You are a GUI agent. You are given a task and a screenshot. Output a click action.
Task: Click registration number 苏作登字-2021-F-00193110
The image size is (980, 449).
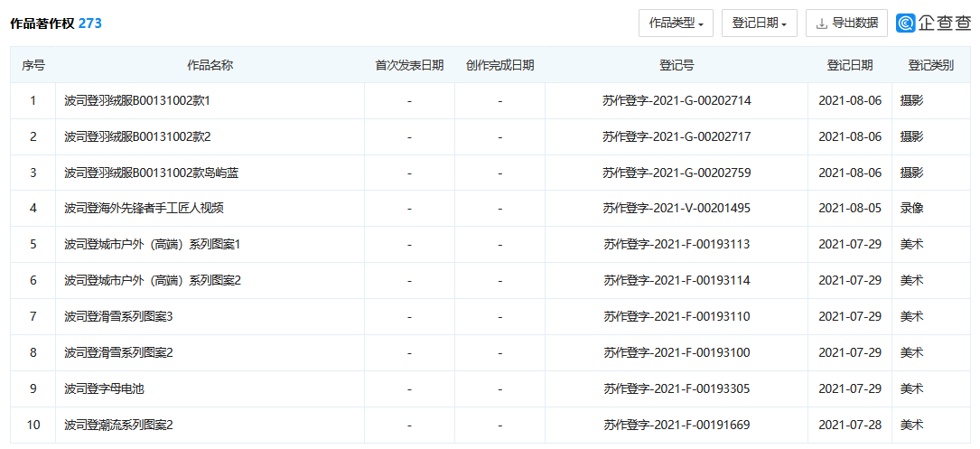tap(677, 317)
